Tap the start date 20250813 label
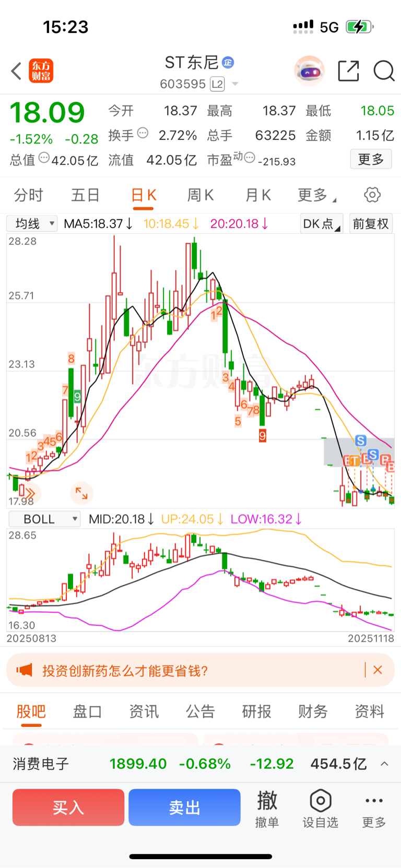401x868 pixels. pos(31,638)
